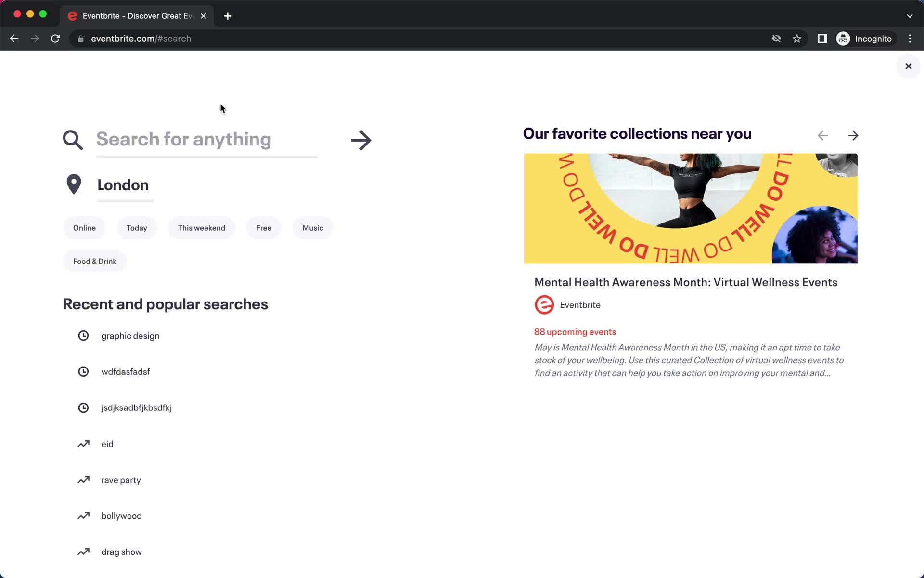Image resolution: width=924 pixels, height=578 pixels.
Task: Expand the This weekend filter dropdown
Action: 202,228
